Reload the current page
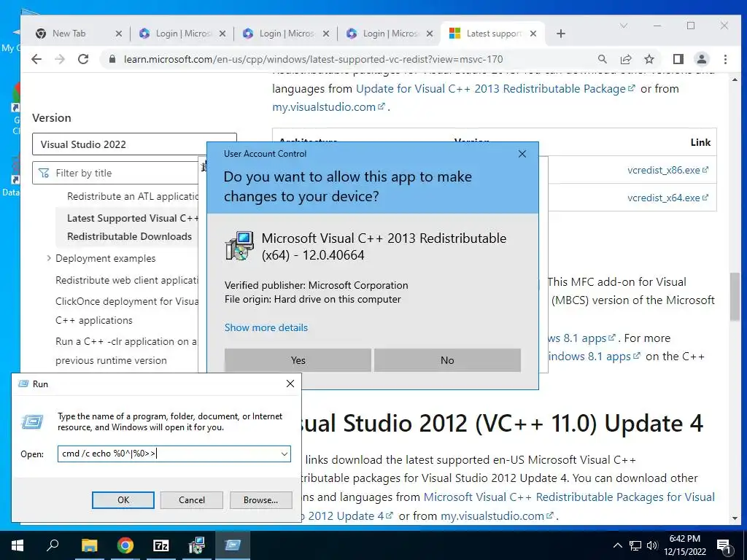Viewport: 747px width, 560px height. [83, 59]
